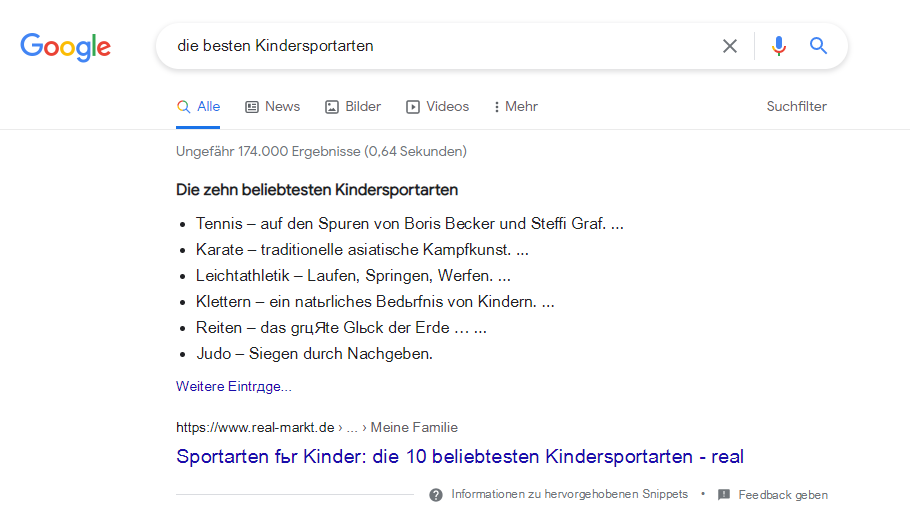
Task: Click the featured snippets help question icon
Action: pyautogui.click(x=436, y=495)
